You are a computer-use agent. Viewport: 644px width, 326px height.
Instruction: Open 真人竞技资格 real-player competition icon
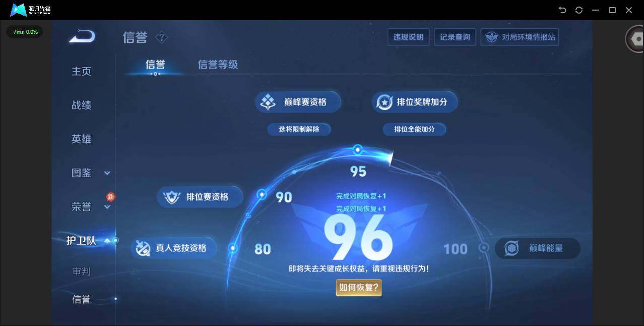[x=144, y=248]
